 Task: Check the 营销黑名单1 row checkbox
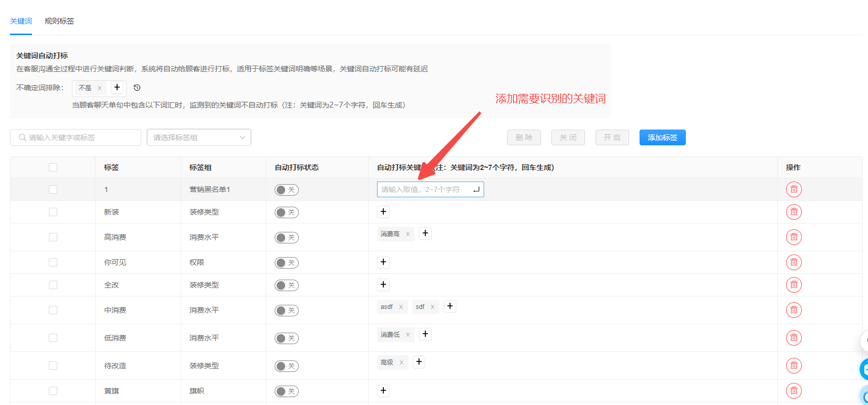coord(53,189)
